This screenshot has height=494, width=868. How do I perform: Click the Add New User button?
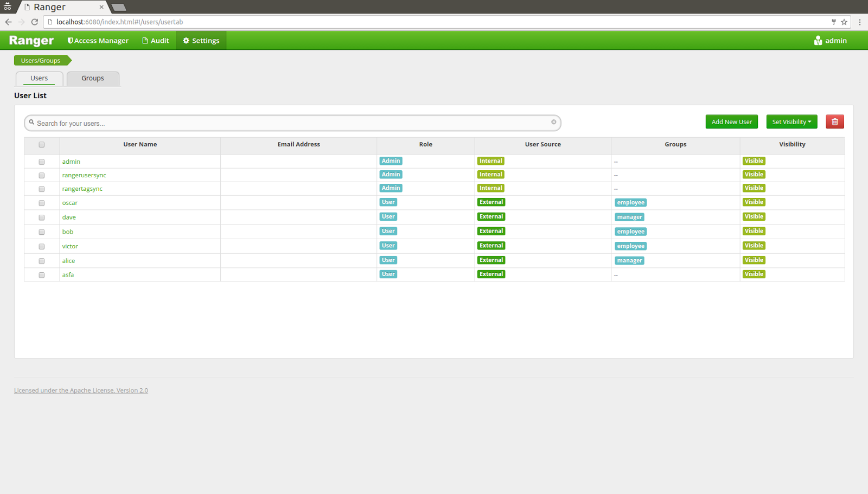[731, 121]
